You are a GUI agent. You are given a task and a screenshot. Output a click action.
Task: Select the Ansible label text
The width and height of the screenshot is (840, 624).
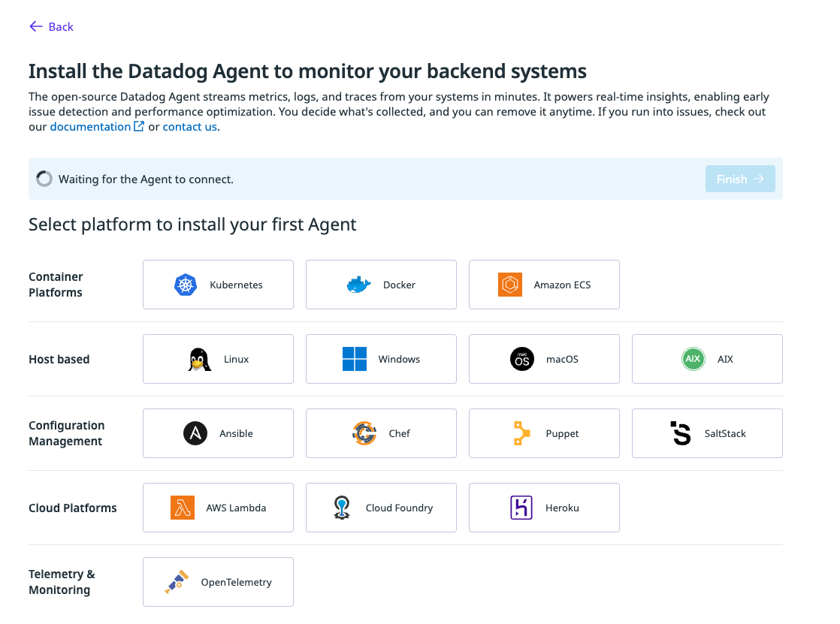coord(236,434)
